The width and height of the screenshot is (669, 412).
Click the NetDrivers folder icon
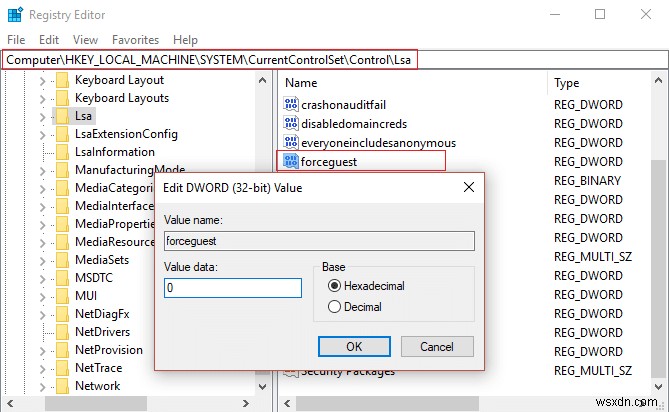pos(62,332)
